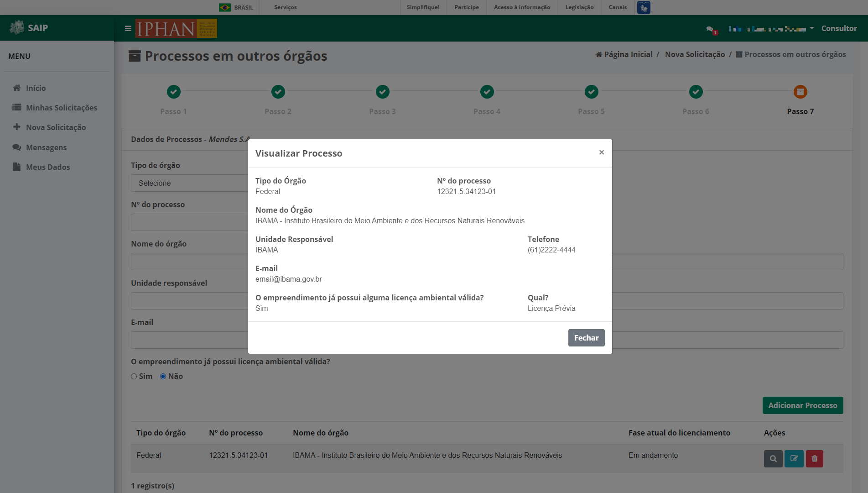
Task: Click Adicionar Processo button
Action: coord(802,405)
